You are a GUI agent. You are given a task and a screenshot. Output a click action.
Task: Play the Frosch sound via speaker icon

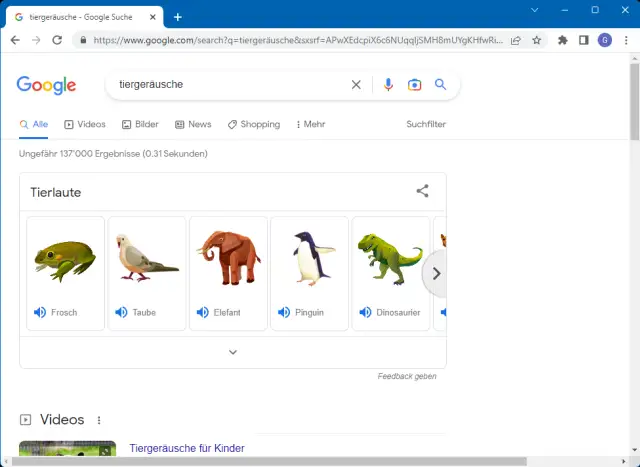tap(40, 312)
